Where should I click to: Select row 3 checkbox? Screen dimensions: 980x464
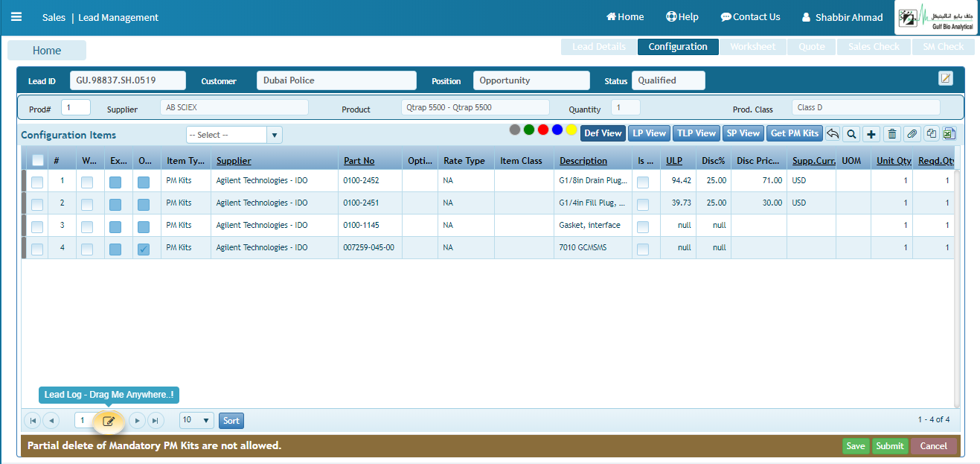pos(37,226)
